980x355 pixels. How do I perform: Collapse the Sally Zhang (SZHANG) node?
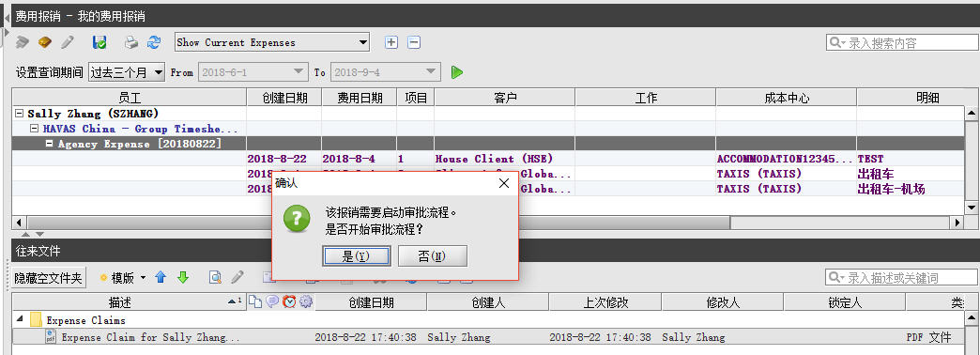pos(20,114)
